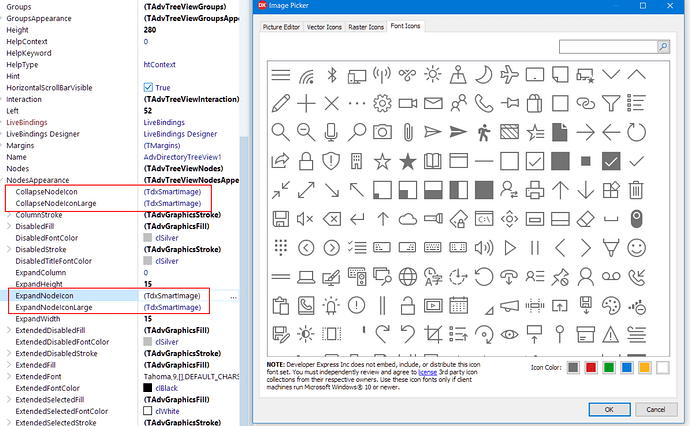Choose the red icon color swatch
Viewport: 690px width, 426px height.
click(x=589, y=369)
